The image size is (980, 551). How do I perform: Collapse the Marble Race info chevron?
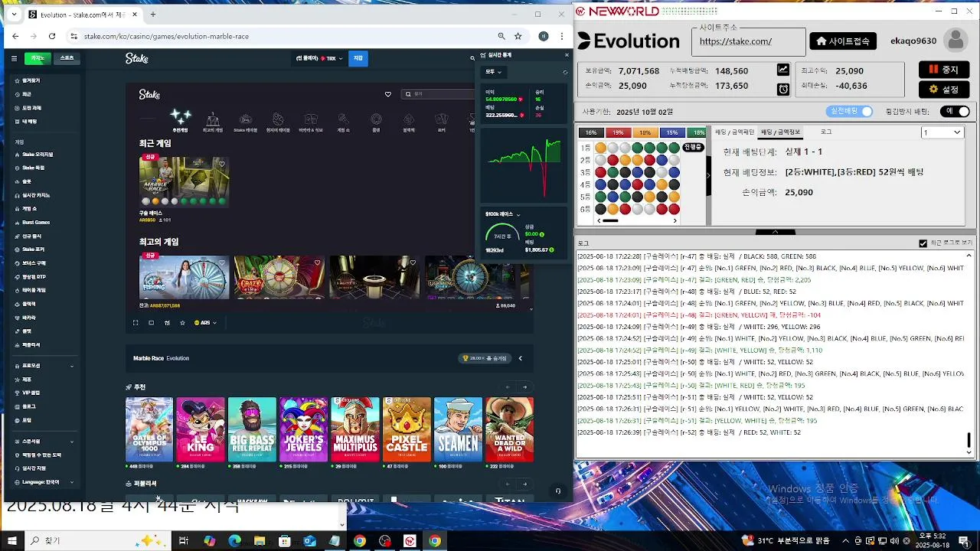[x=520, y=358]
